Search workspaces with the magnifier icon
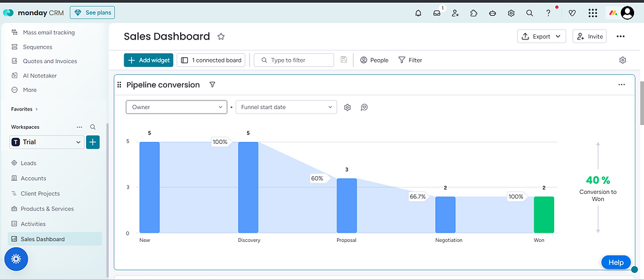The height and width of the screenshot is (280, 644). point(93,128)
